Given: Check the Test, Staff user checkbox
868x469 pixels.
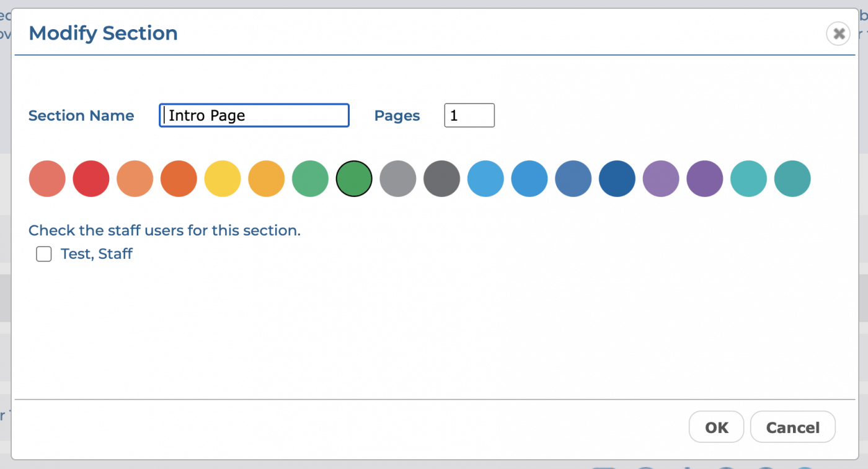Looking at the screenshot, I should [44, 254].
